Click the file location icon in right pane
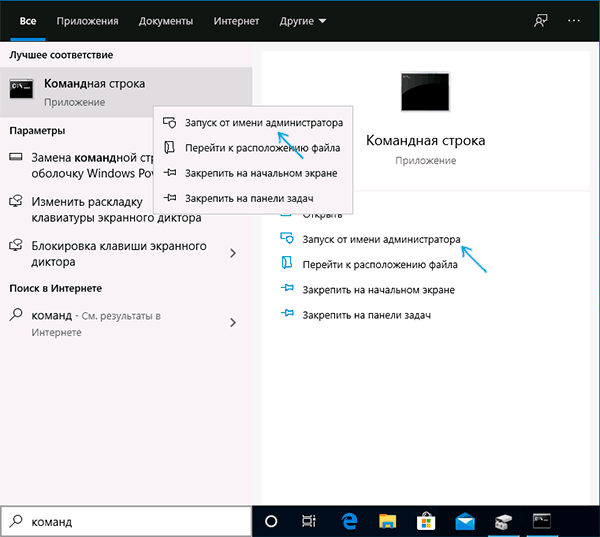Image resolution: width=600 pixels, height=537 pixels. (x=287, y=263)
